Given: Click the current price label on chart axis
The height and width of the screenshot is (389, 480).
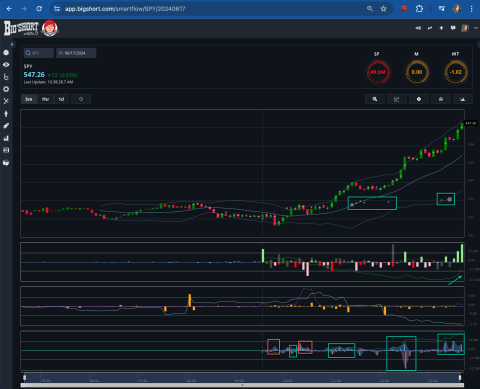Looking at the screenshot, I should (x=470, y=123).
